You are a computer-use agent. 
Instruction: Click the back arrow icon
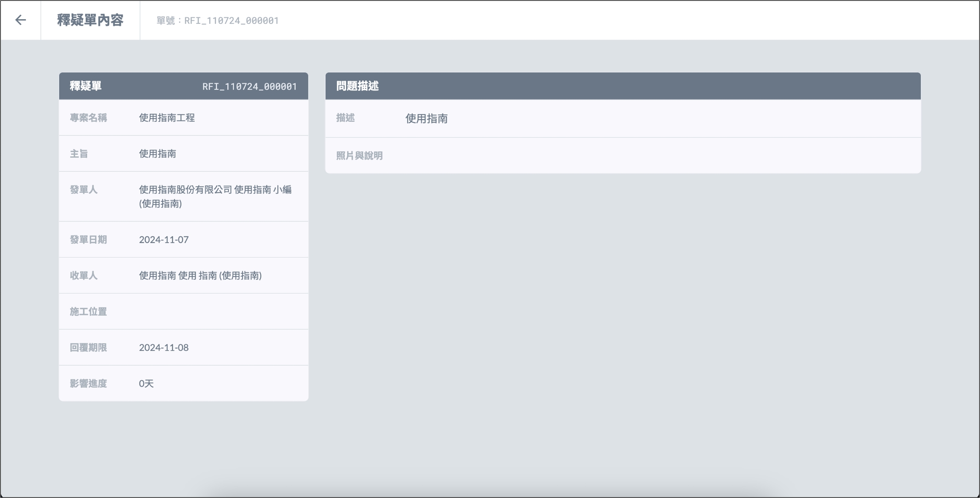point(20,20)
